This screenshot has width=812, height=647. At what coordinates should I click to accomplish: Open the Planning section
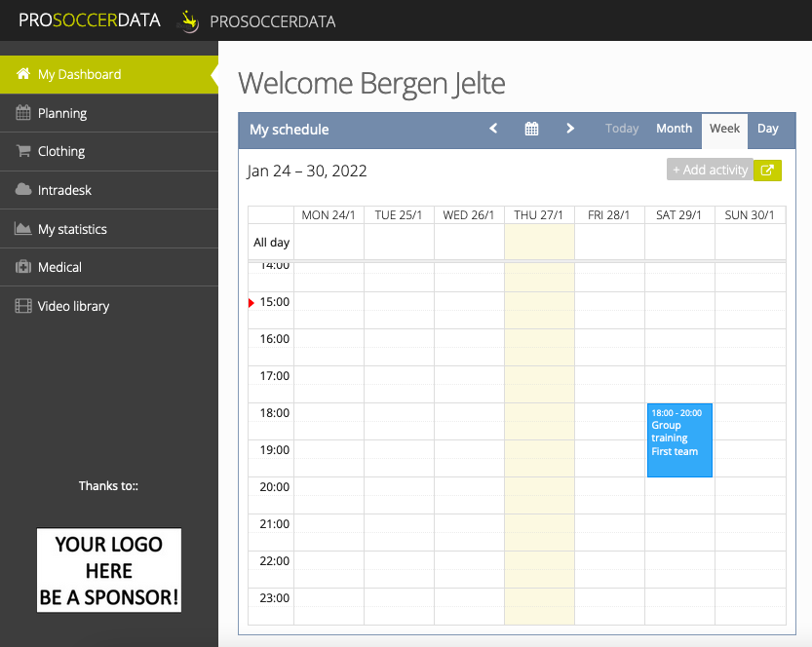(x=109, y=113)
